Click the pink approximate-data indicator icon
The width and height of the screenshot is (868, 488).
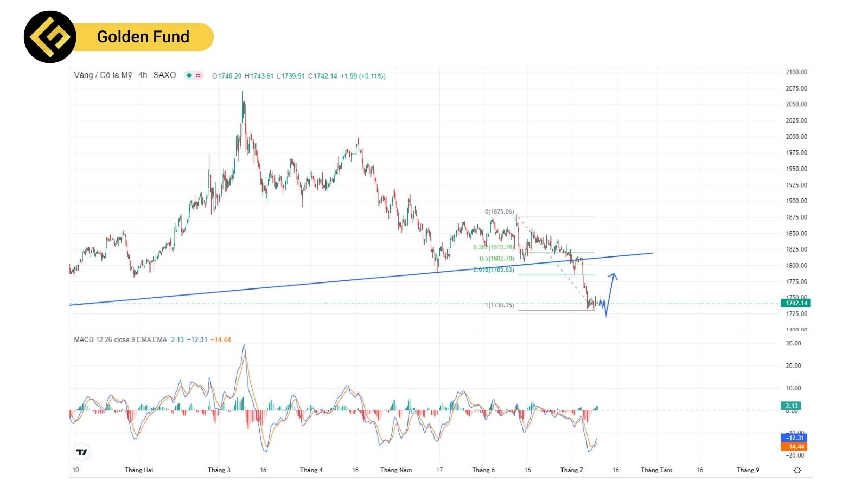(199, 75)
